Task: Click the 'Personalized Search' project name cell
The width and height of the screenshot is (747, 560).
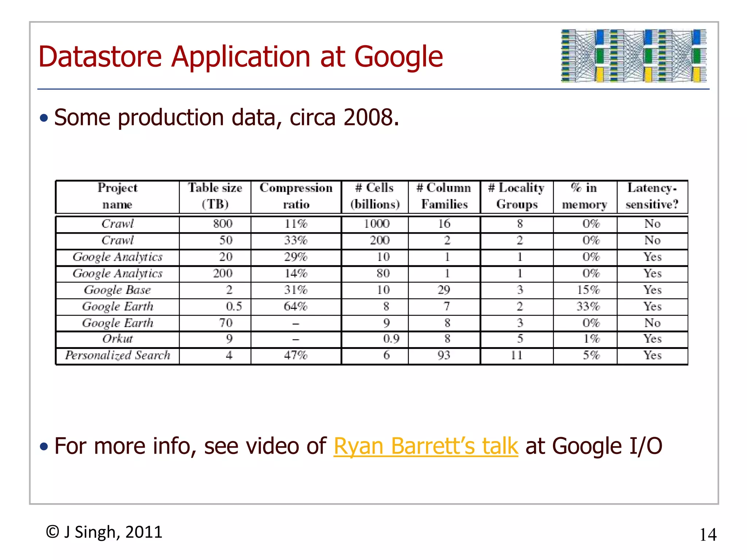Action: pyautogui.click(x=117, y=355)
